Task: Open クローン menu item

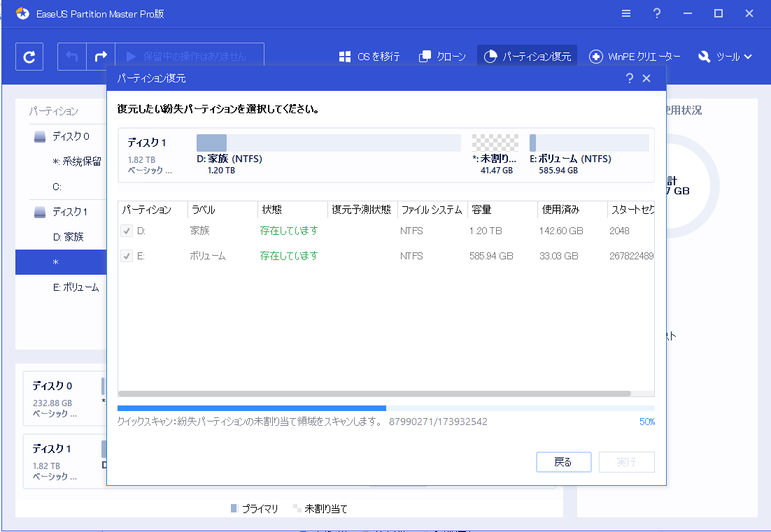Action: click(442, 57)
